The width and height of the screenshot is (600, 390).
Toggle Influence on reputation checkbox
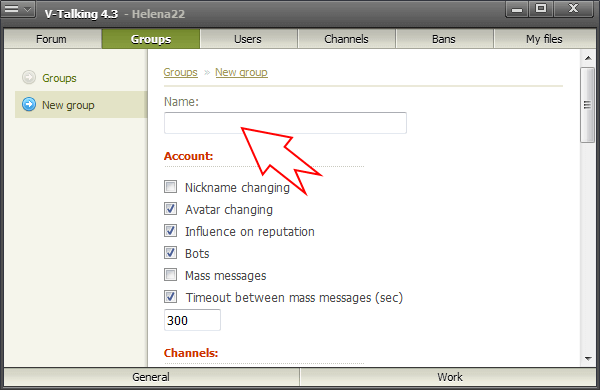point(171,231)
